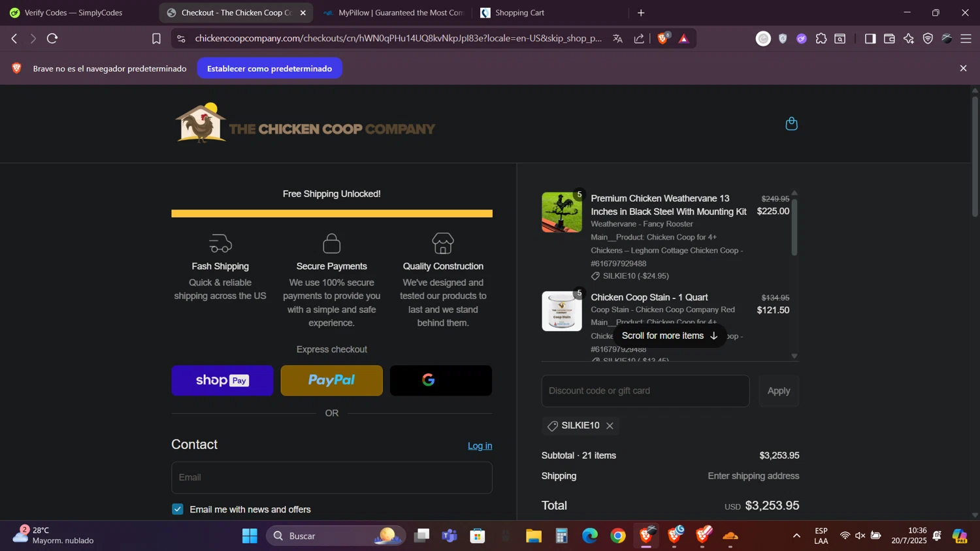Screen dimensions: 980x551
Task: Open Brave Rewards triangle icon
Action: click(x=684, y=39)
